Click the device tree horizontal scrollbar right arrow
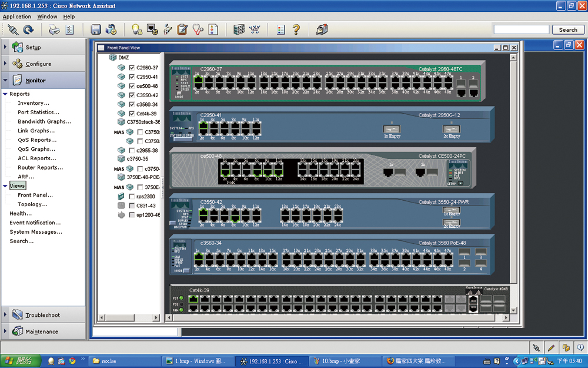 point(156,318)
